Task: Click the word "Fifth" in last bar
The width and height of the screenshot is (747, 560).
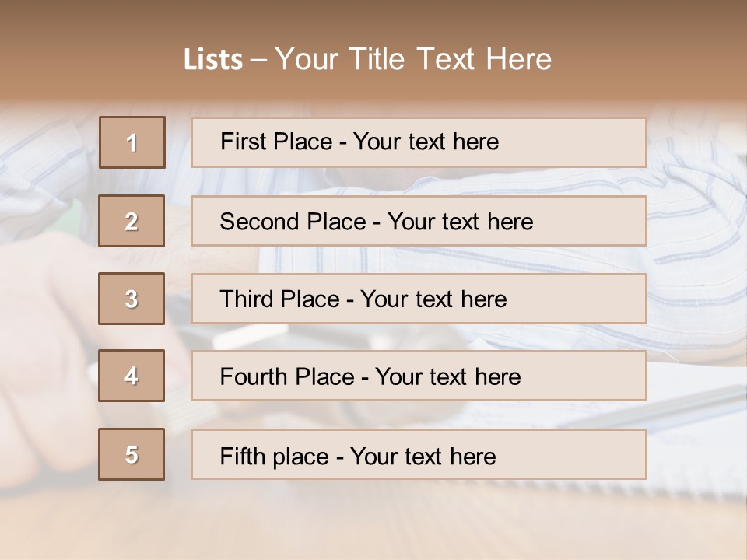Action: (242, 456)
